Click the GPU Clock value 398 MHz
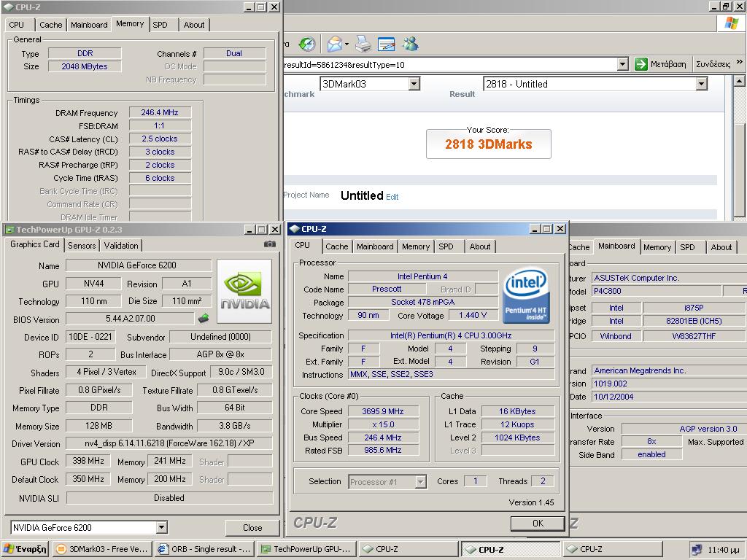The height and width of the screenshot is (560, 747). (x=88, y=461)
